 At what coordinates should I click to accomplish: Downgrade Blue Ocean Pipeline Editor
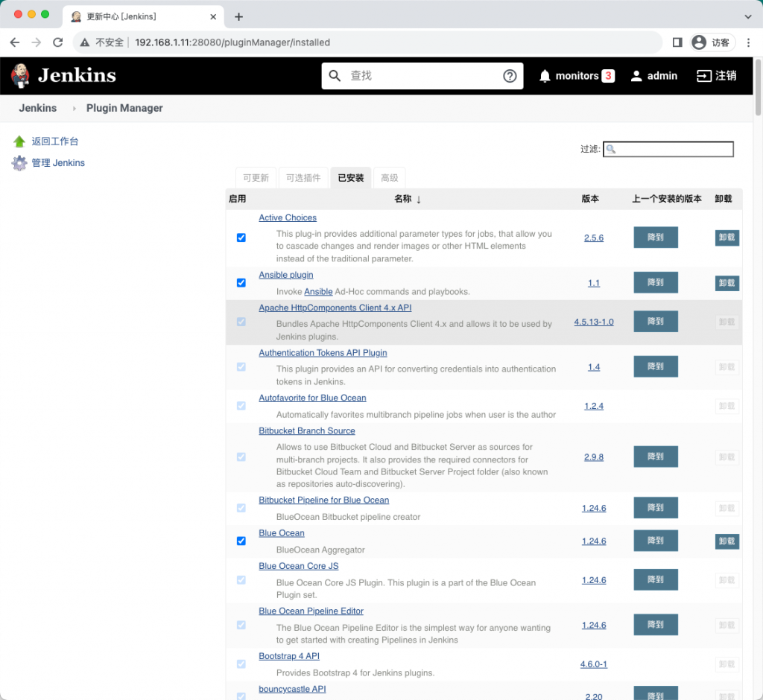tap(656, 625)
